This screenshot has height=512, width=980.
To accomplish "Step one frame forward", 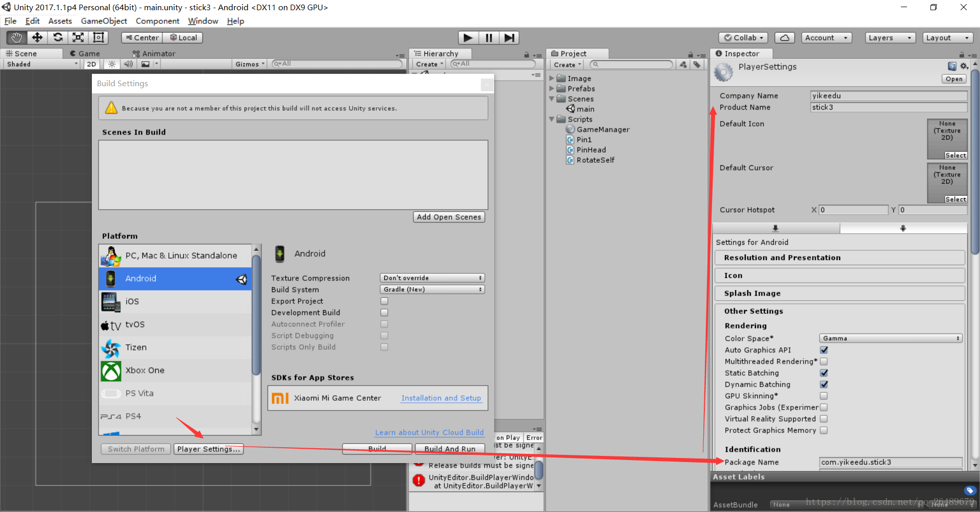I will click(x=509, y=38).
